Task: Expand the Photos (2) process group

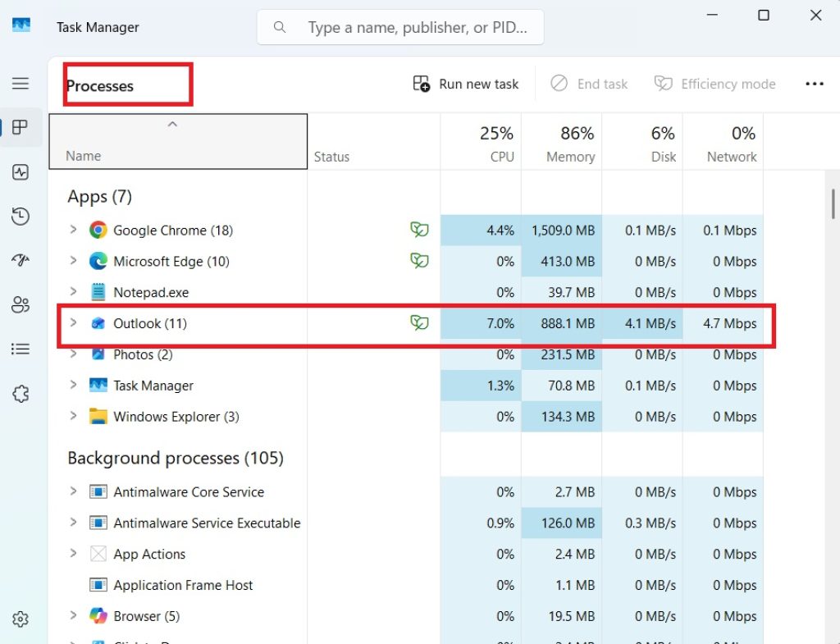Action: 73,354
